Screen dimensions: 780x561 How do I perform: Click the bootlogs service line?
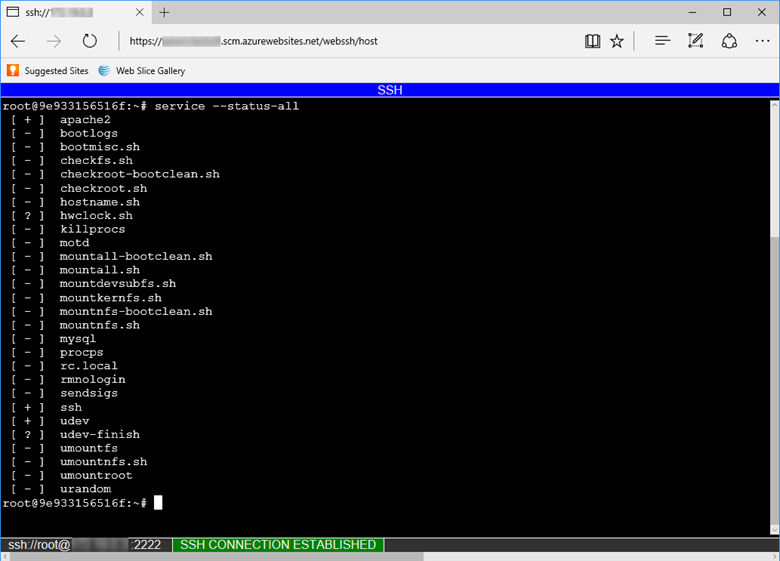65,133
